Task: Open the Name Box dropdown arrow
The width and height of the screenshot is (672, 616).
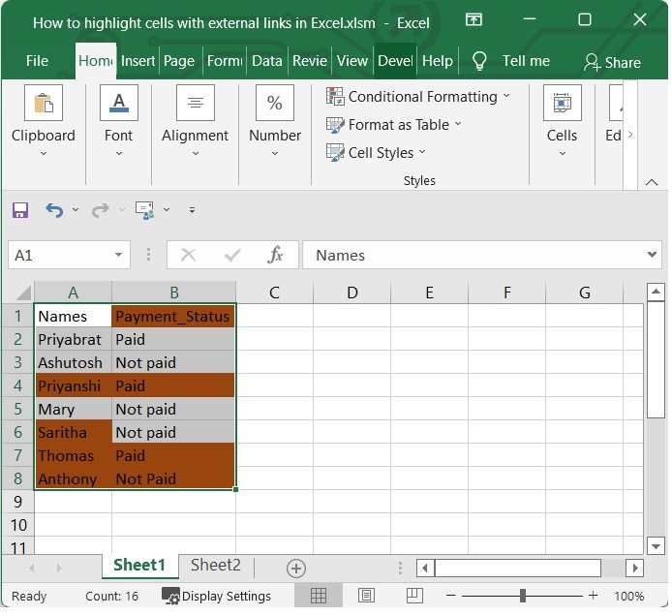Action: tap(119, 256)
